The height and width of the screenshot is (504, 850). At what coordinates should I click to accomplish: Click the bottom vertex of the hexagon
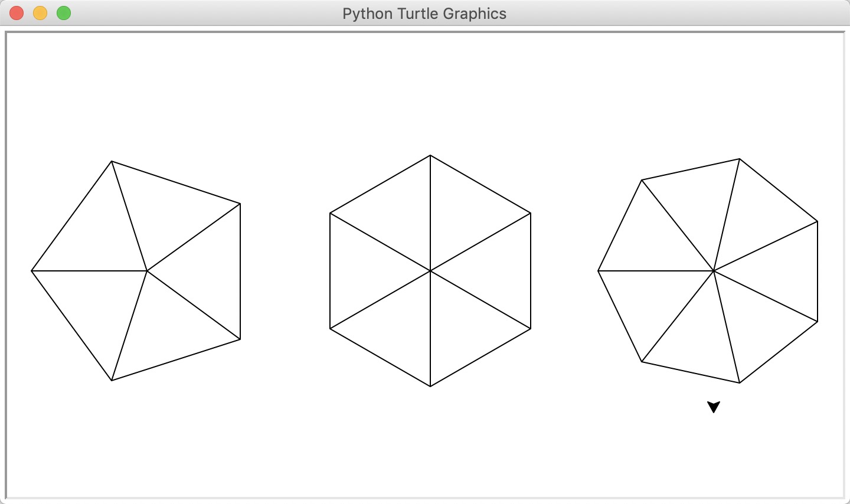[x=430, y=387]
